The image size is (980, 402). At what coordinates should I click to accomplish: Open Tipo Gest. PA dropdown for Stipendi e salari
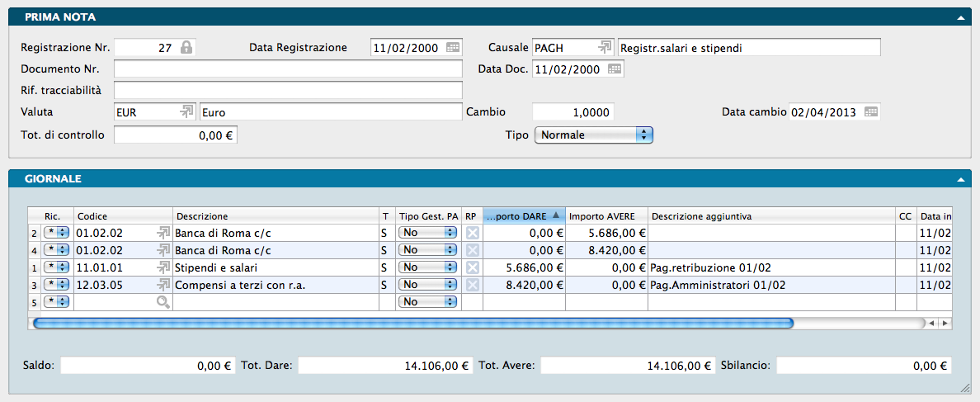427,267
